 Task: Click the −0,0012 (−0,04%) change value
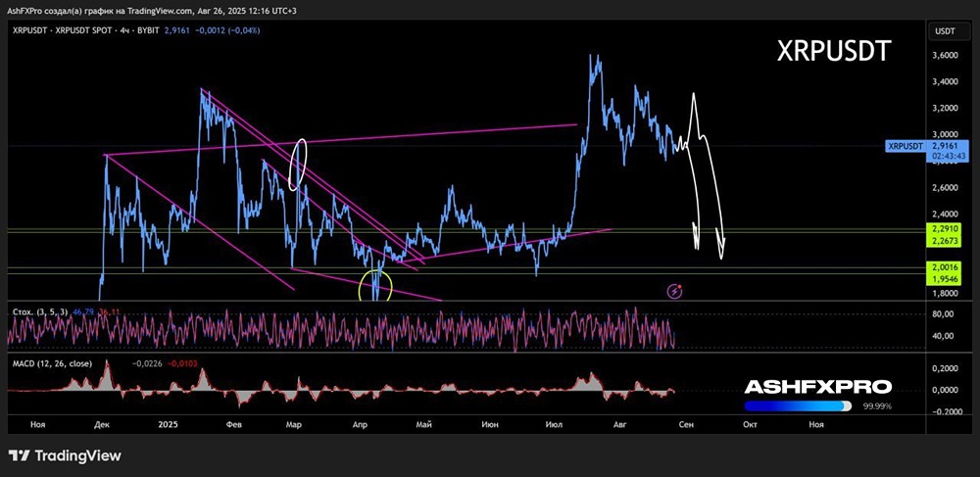pyautogui.click(x=225, y=30)
